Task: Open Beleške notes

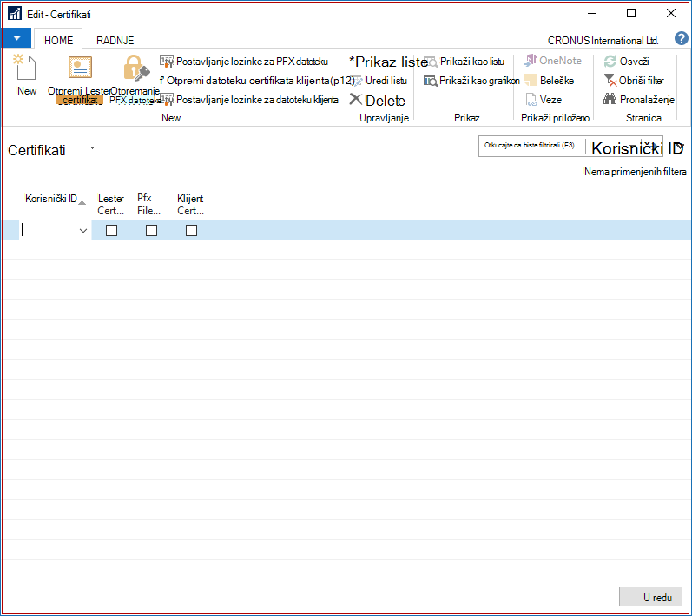Action: [549, 81]
